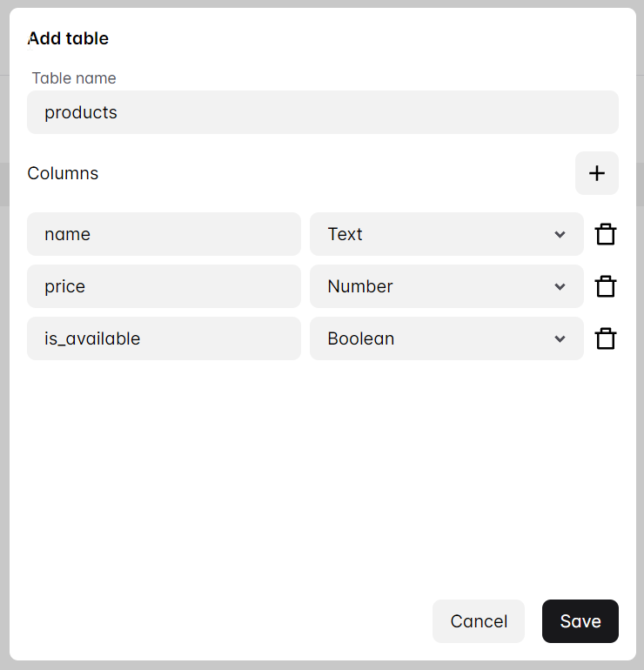644x670 pixels.
Task: Open the Text type dropdown for name
Action: pyautogui.click(x=435, y=234)
